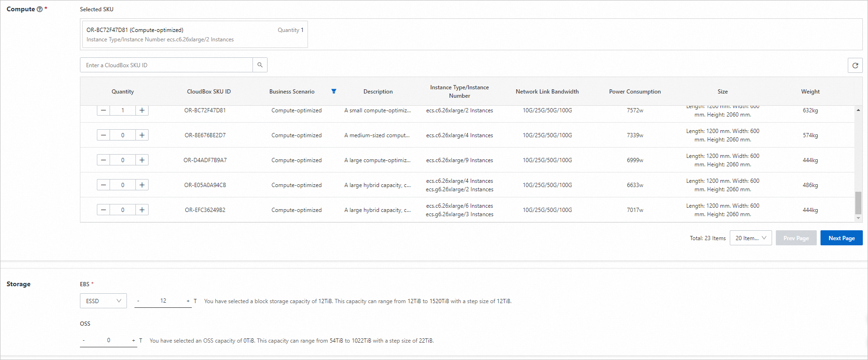Click the 574kg weight cell
This screenshot has height=360, width=868.
click(x=810, y=135)
